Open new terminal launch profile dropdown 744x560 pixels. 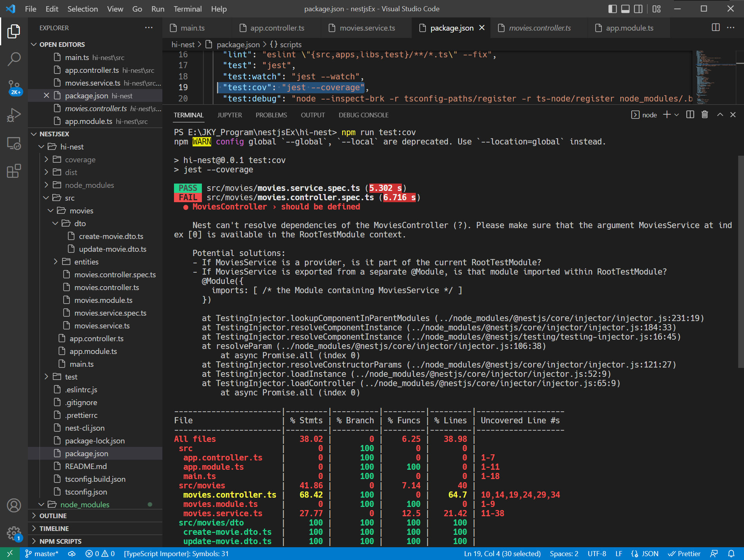(x=677, y=115)
